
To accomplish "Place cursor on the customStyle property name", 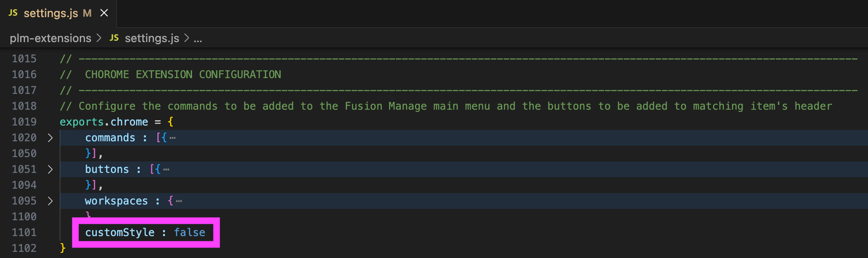I will click(x=120, y=233).
